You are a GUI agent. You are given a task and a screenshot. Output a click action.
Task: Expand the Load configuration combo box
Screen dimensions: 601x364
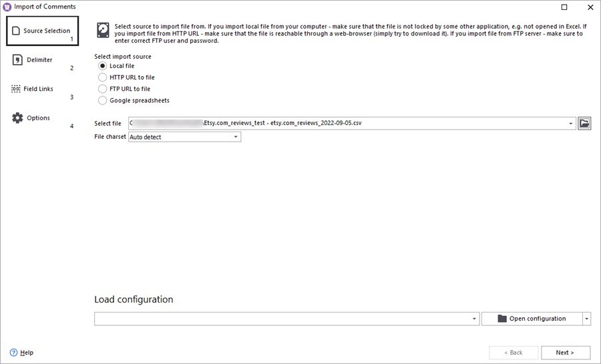click(x=474, y=319)
